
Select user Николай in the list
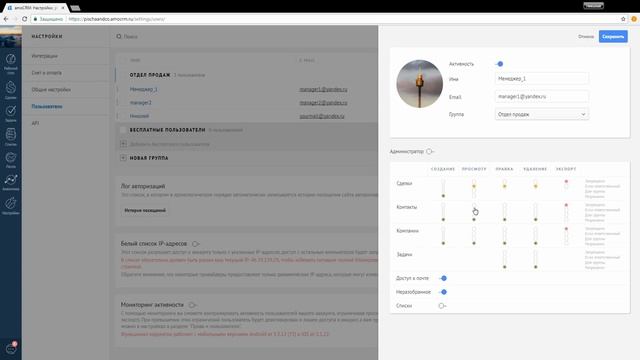click(139, 116)
